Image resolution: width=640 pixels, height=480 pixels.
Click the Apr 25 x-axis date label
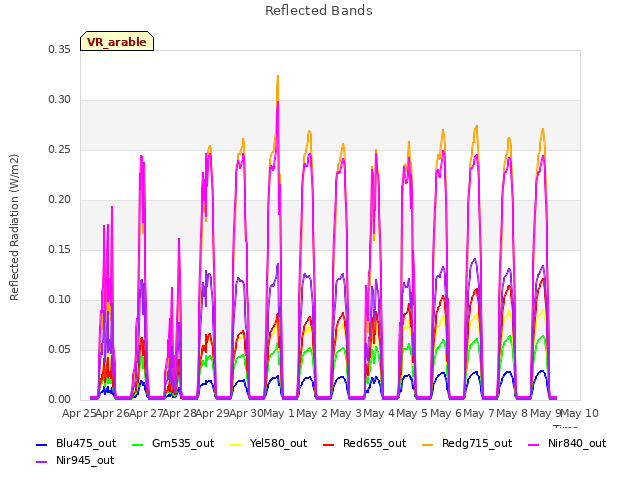click(79, 413)
